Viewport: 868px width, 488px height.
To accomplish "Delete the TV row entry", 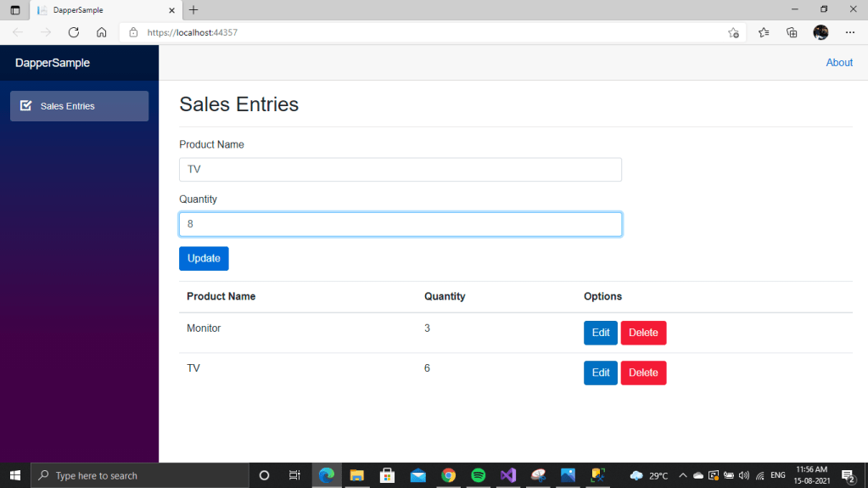I will coord(643,373).
